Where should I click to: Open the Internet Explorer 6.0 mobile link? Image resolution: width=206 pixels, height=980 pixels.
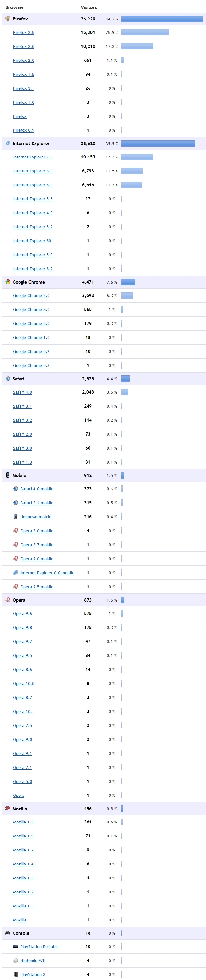[x=47, y=573]
